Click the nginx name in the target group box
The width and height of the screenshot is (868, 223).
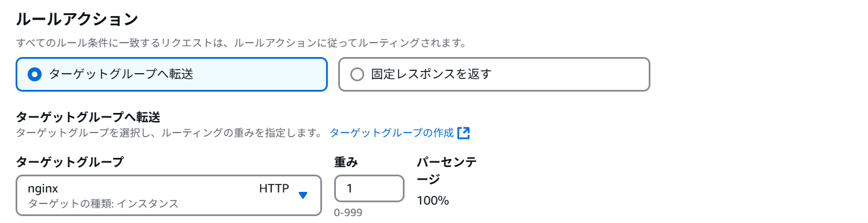(43, 189)
